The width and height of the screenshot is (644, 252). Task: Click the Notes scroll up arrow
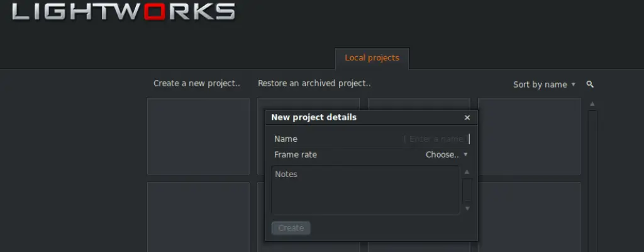coord(467,172)
